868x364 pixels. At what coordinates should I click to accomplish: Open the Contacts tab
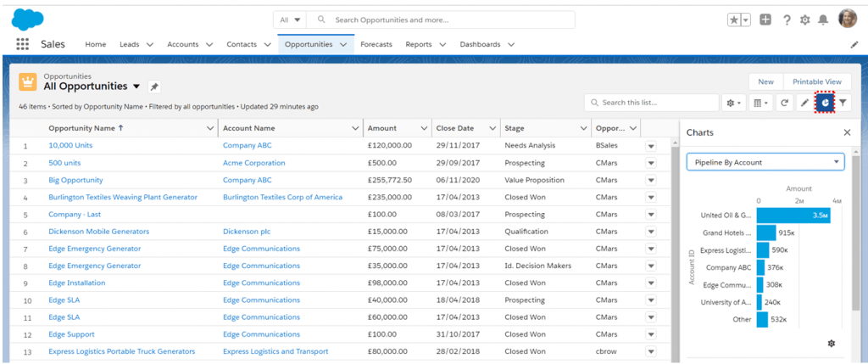coord(242,44)
